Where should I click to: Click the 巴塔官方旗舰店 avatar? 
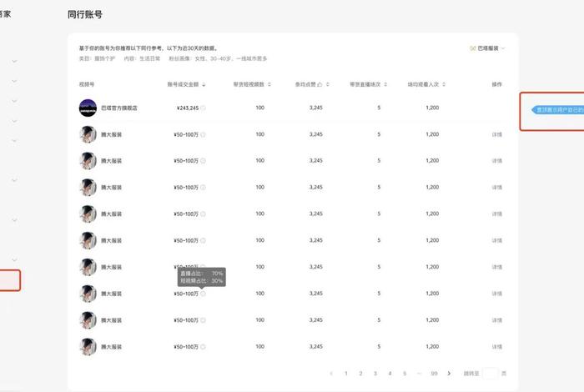pos(88,108)
